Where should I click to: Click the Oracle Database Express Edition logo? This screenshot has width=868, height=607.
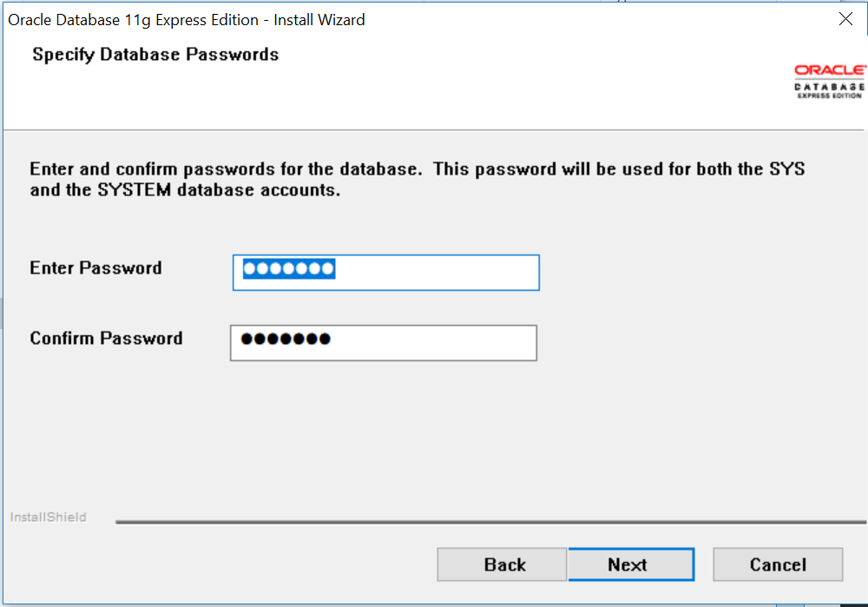pyautogui.click(x=829, y=82)
